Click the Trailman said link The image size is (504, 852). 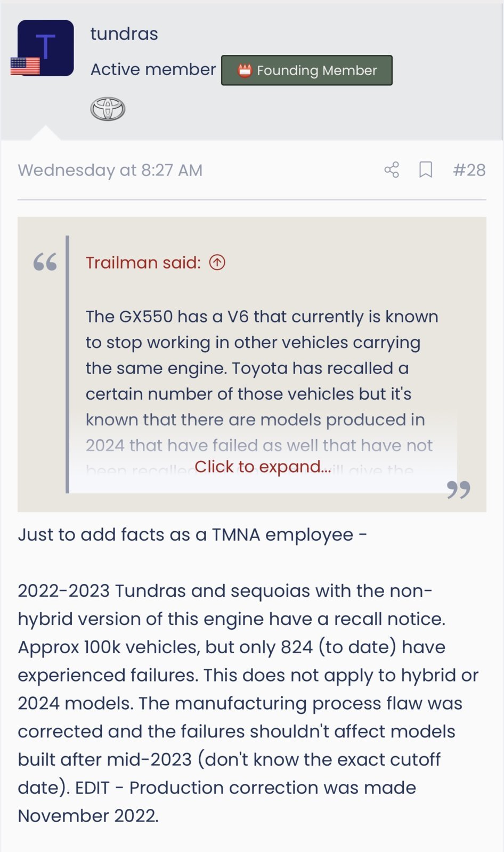tap(143, 262)
